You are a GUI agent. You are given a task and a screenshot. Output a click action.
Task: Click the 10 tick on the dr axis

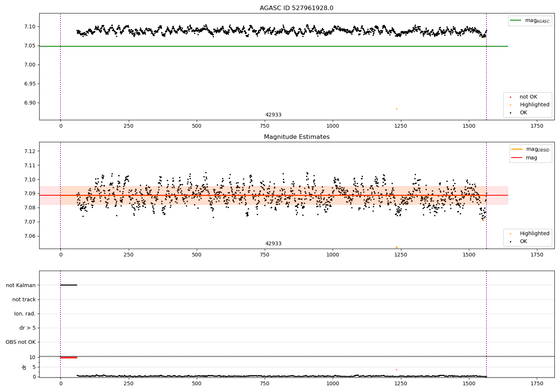[32, 357]
